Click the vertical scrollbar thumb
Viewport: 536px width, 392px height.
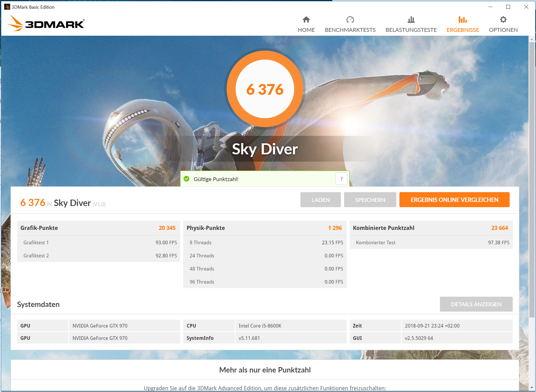click(532, 180)
